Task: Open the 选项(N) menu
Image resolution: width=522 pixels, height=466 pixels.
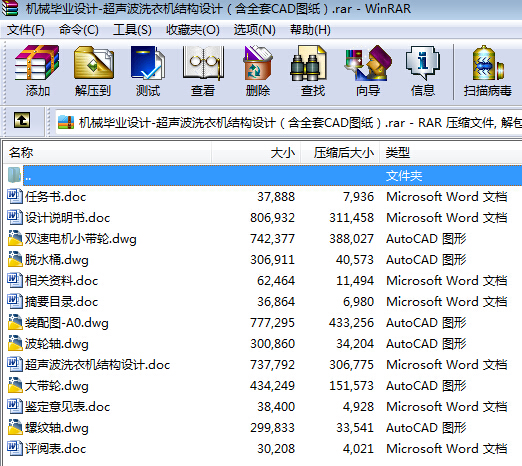Action: pos(254,30)
